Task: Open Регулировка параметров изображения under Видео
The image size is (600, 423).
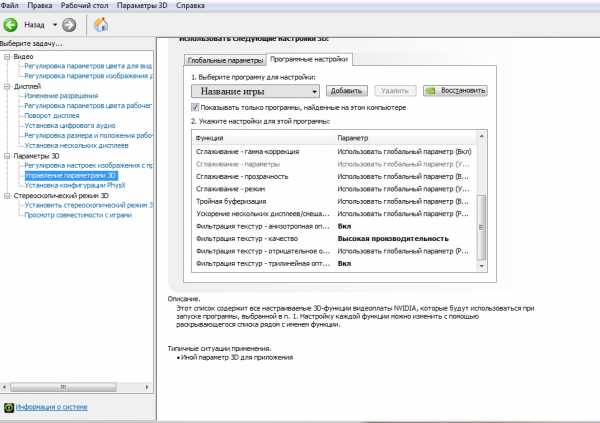Action: point(88,76)
